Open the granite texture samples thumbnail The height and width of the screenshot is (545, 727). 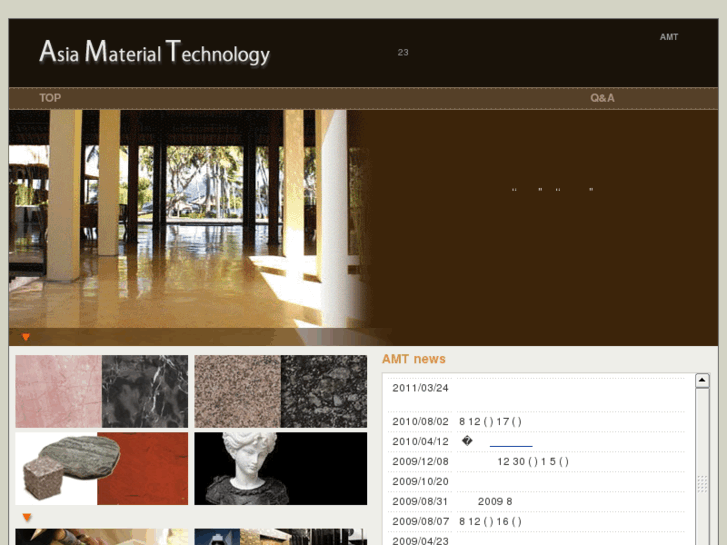pyautogui.click(x=281, y=391)
